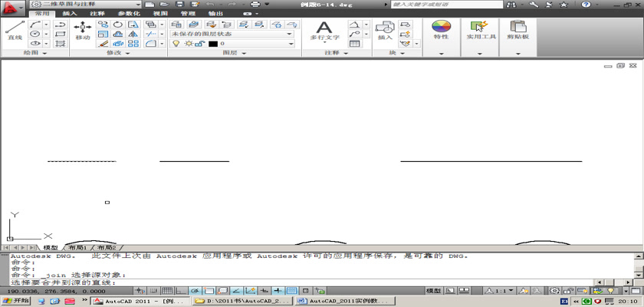Click the Multiline Text (多行文字) tool
Screen dimensions: 644x307
pyautogui.click(x=324, y=31)
